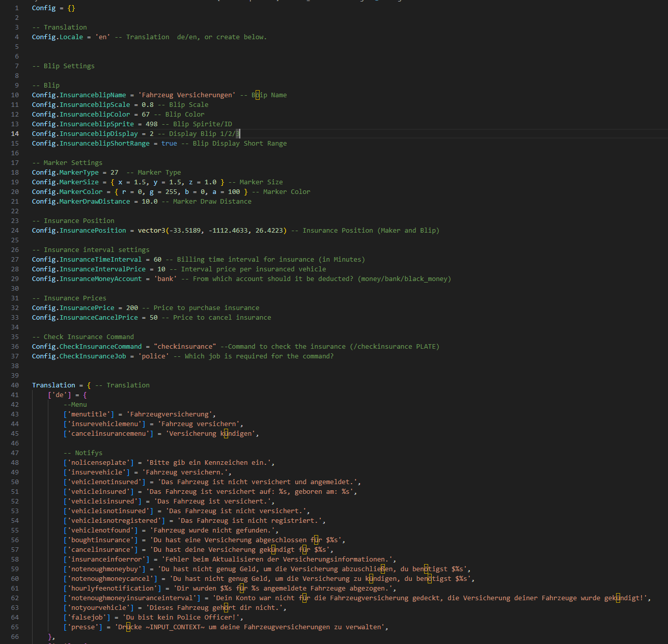The height and width of the screenshot is (644, 668).
Task: Click the '-- Insurance Prices' comment
Action: click(69, 298)
